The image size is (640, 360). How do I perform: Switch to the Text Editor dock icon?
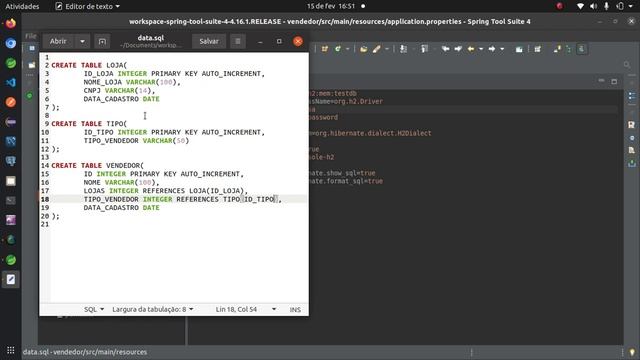tap(11, 280)
